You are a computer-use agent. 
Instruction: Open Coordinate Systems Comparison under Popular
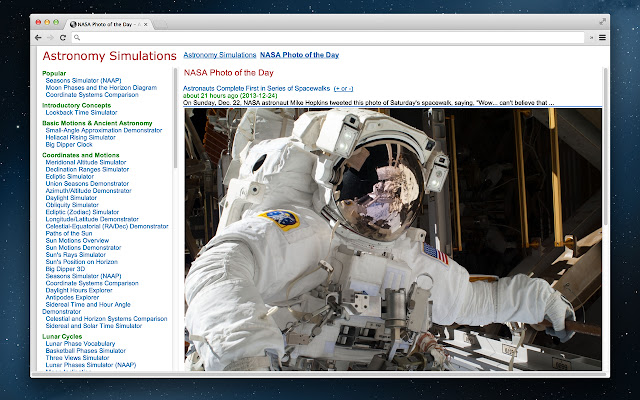tap(92, 95)
